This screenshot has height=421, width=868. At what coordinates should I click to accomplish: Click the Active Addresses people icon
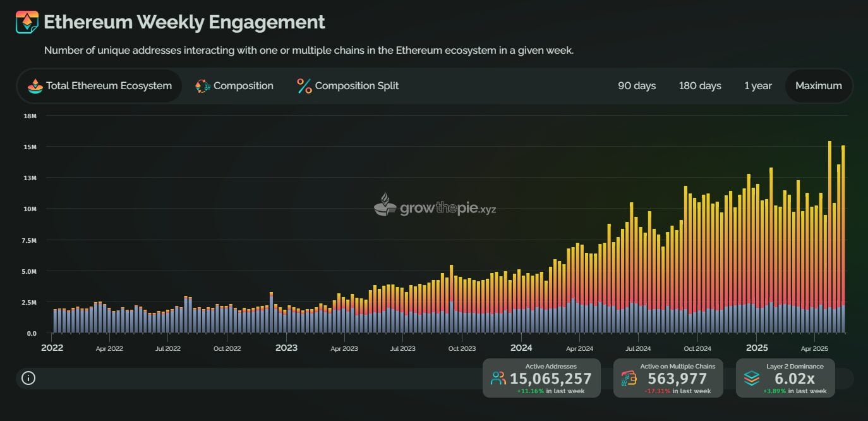coord(498,379)
